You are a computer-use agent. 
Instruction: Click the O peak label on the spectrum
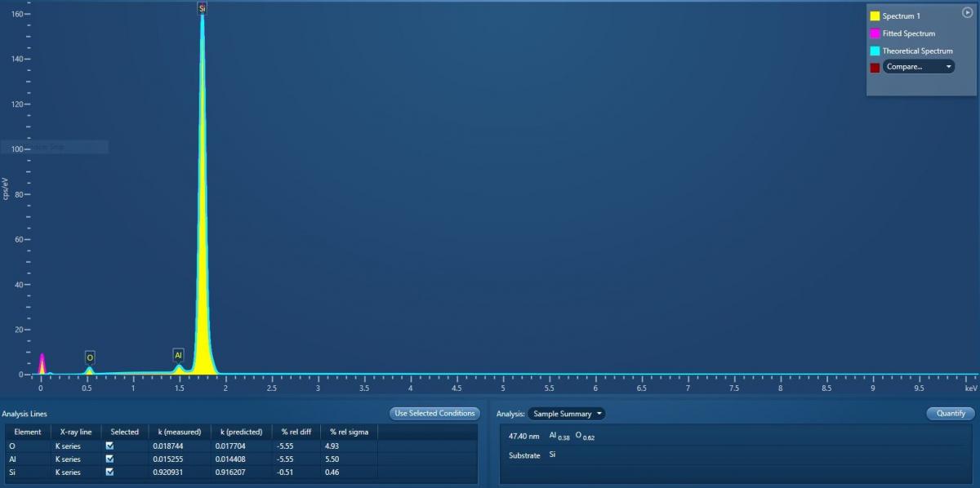90,357
